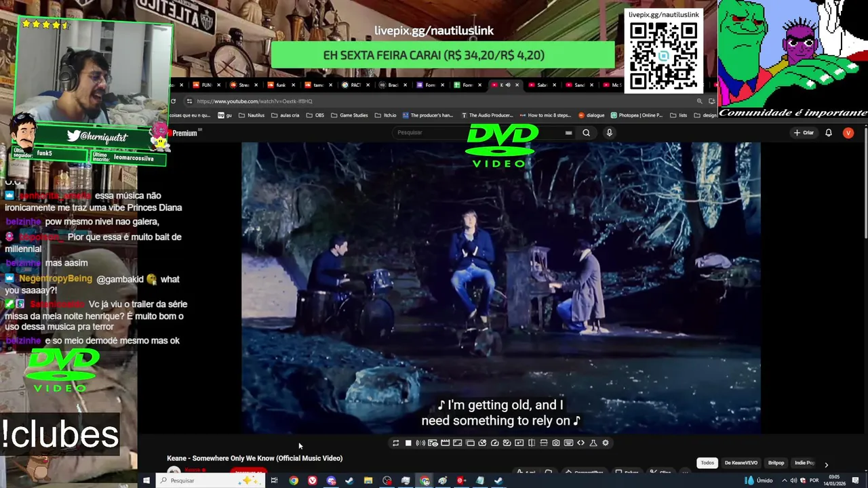The height and width of the screenshot is (488, 868).
Task: Select the Todos filter chip
Action: pos(707,463)
